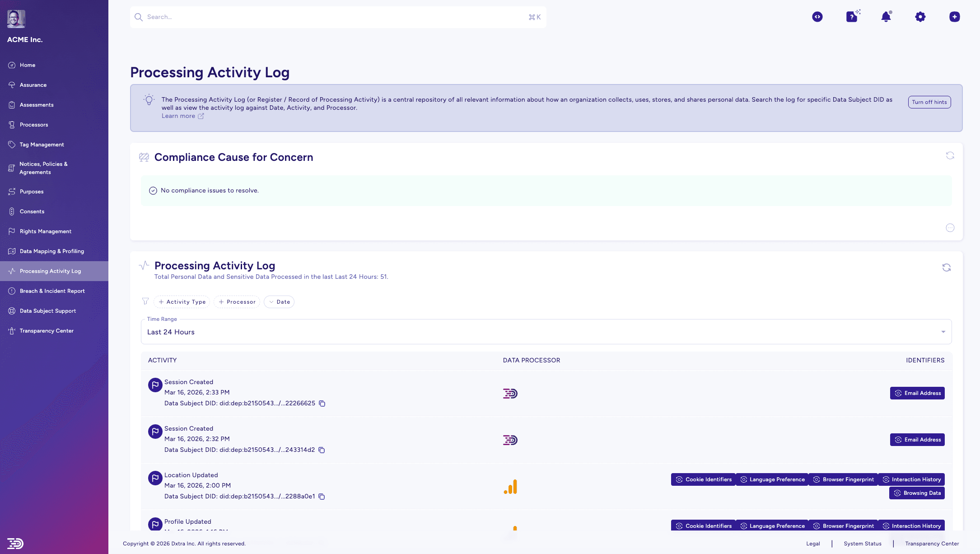
Task: Open System Status in the footer
Action: coord(863,544)
